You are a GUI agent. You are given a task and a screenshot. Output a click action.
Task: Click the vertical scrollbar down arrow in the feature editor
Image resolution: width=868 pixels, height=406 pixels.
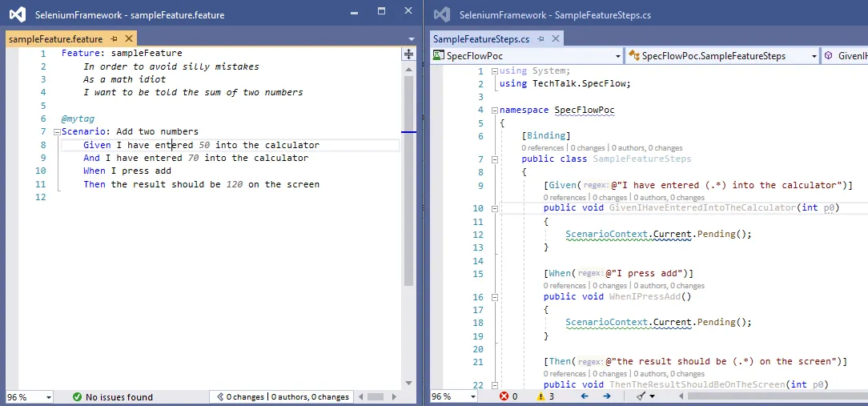(408, 383)
